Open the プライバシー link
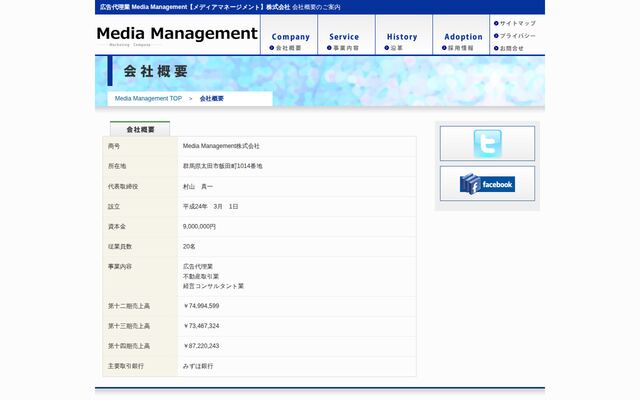The width and height of the screenshot is (640, 400). click(x=515, y=36)
